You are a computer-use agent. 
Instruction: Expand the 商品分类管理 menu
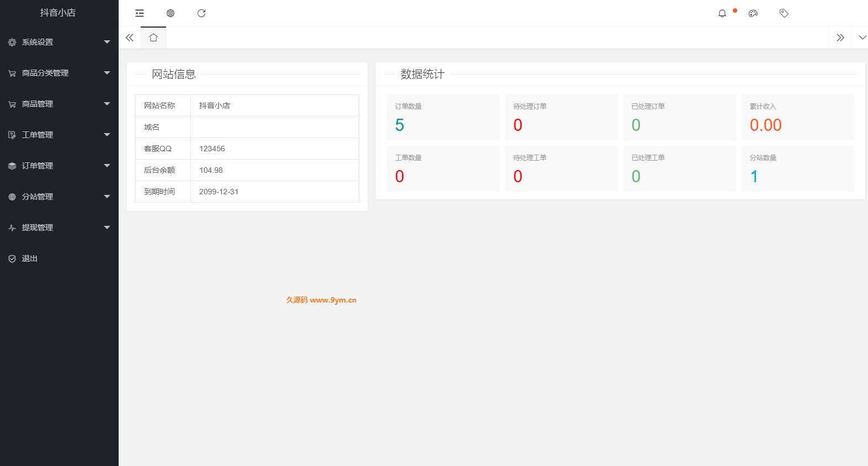pos(59,73)
